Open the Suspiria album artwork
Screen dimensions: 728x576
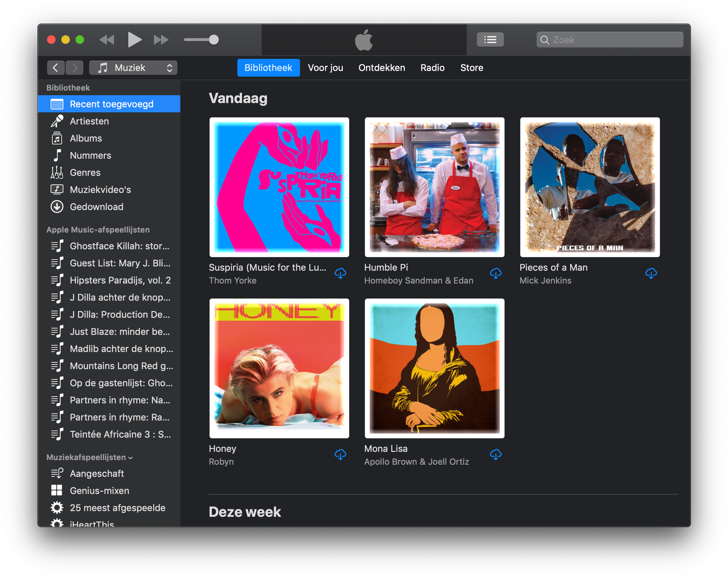[x=279, y=187]
